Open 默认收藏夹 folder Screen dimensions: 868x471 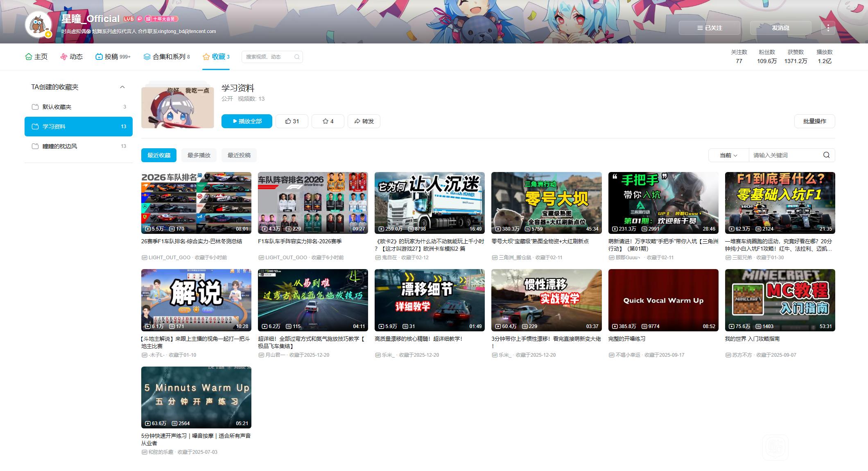(57, 107)
